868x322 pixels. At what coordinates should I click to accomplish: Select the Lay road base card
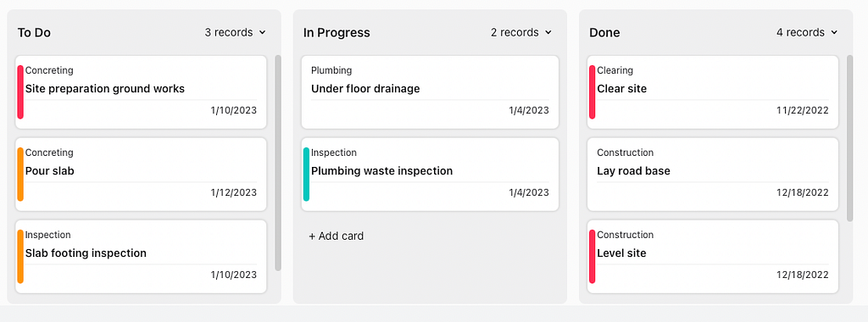point(712,175)
